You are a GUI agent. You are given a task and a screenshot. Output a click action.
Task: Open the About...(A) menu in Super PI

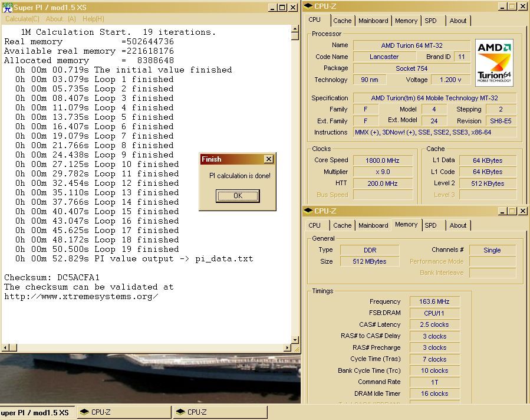pos(61,19)
